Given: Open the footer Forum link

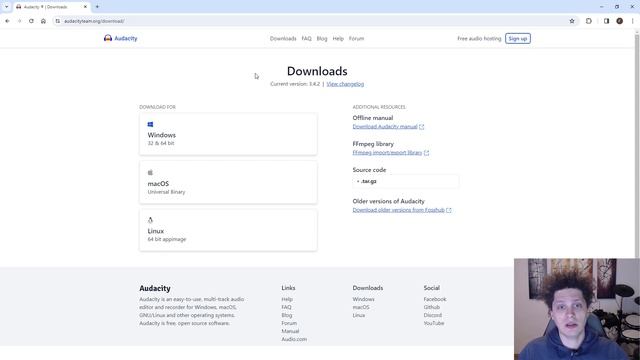Looking at the screenshot, I should point(289,323).
